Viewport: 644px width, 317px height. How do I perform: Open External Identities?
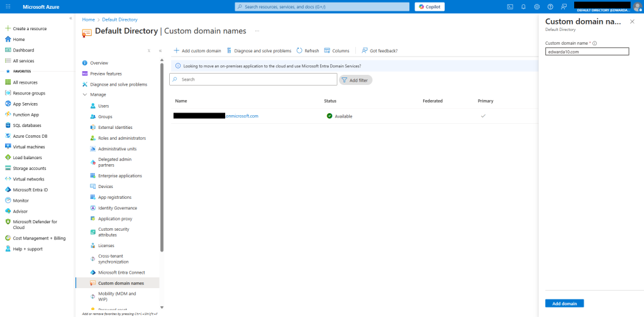pyautogui.click(x=115, y=127)
